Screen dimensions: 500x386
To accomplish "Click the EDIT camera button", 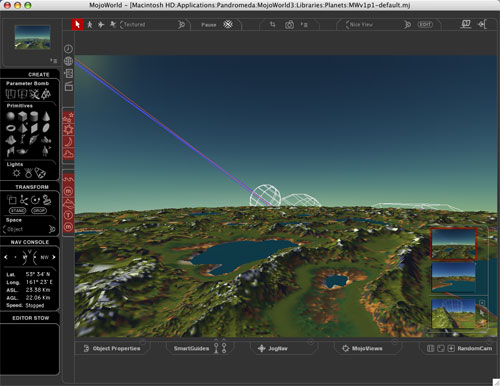I will pos(425,25).
